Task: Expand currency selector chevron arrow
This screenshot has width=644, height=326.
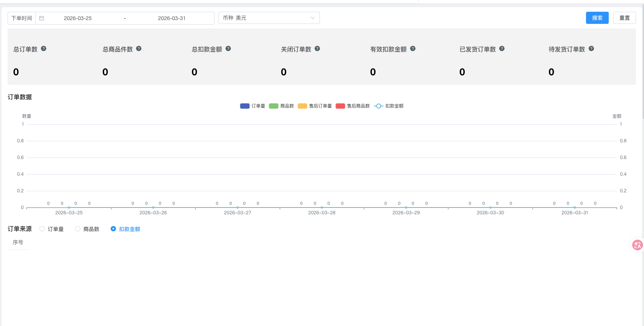Action: point(313,18)
